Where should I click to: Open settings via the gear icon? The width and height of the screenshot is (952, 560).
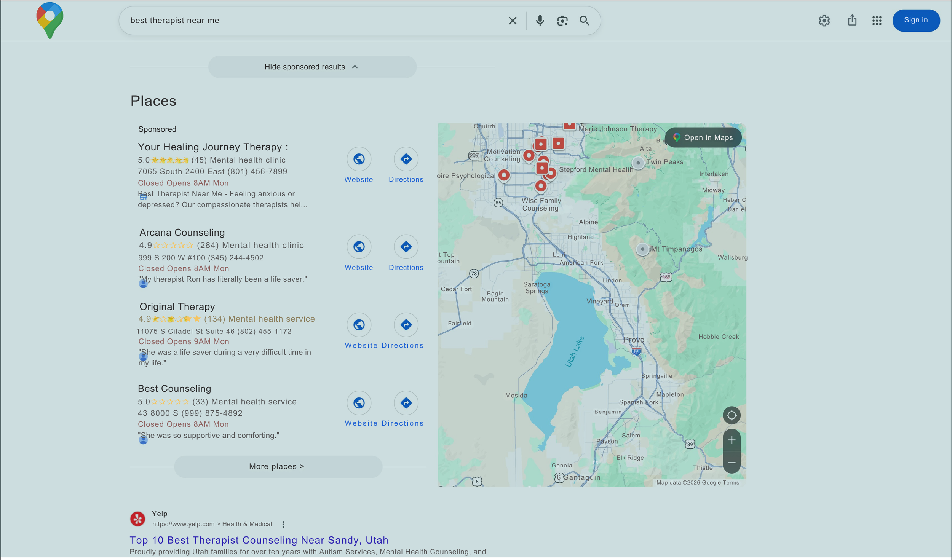824,21
